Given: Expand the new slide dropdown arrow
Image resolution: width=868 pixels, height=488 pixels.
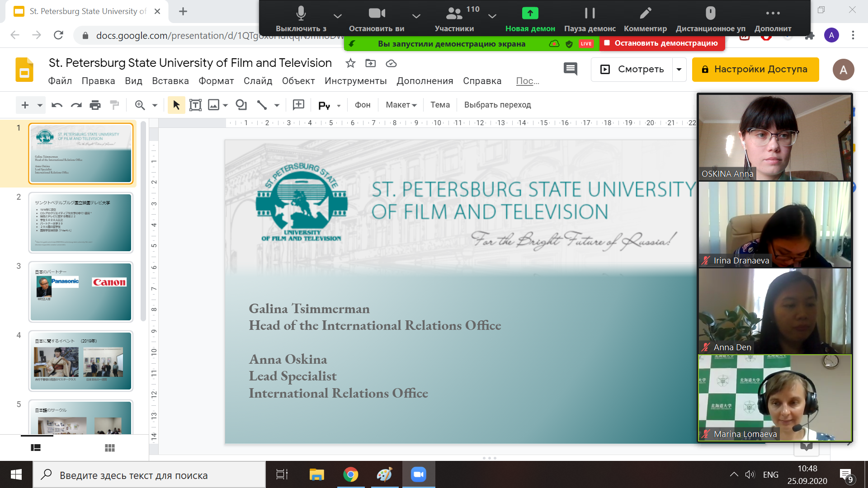Looking at the screenshot, I should click(40, 105).
